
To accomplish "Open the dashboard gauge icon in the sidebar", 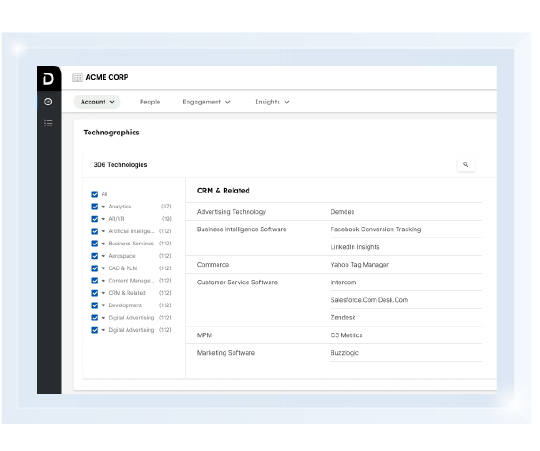I will pos(48,102).
